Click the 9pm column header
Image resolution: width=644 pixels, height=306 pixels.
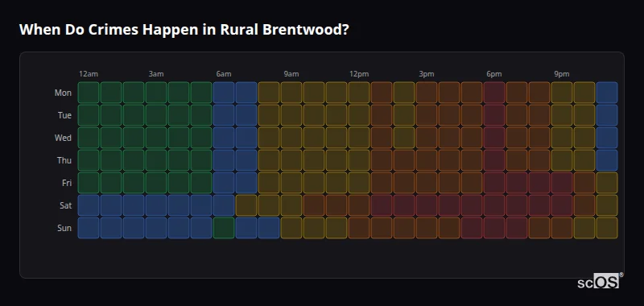(562, 74)
